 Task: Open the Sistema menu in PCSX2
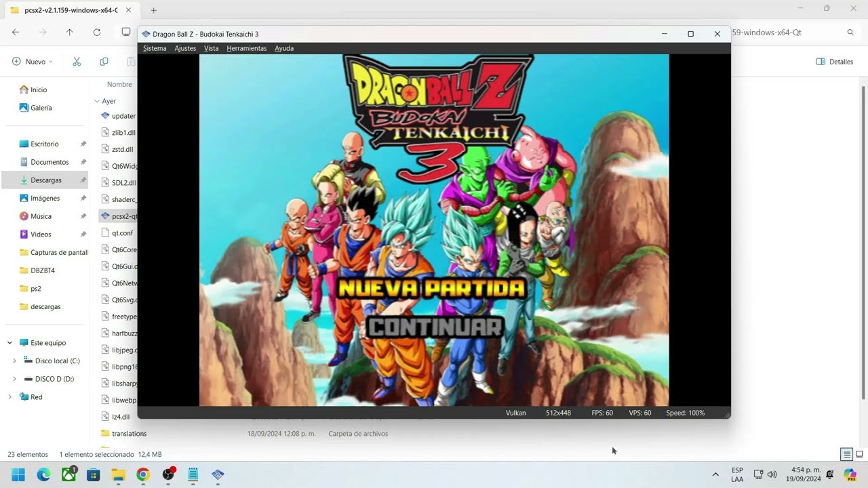[155, 48]
